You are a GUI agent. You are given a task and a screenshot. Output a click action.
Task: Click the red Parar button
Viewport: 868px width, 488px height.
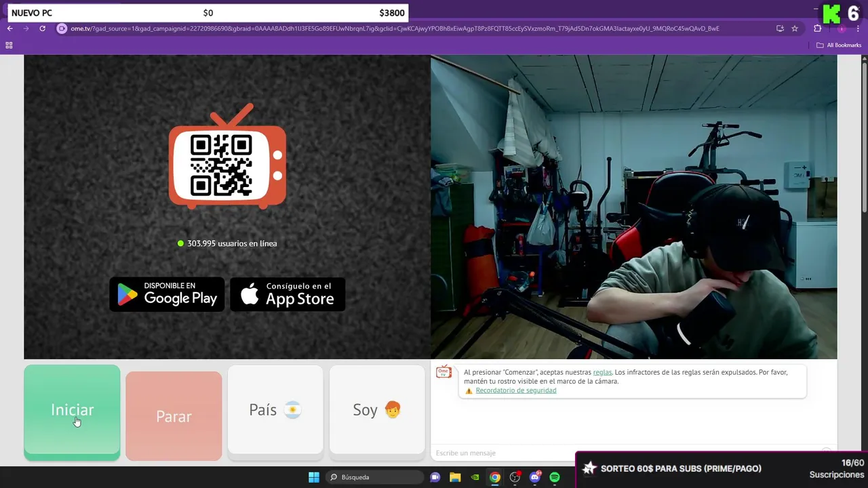(x=174, y=415)
